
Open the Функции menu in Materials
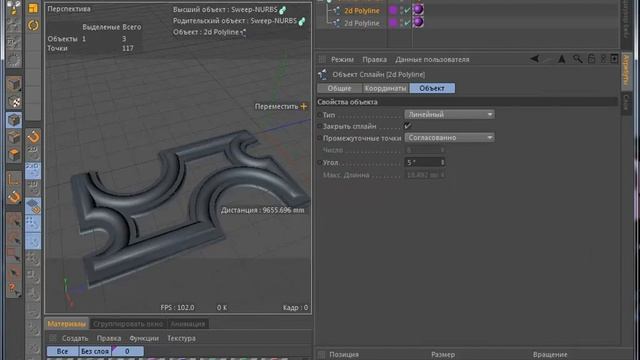pos(144,338)
